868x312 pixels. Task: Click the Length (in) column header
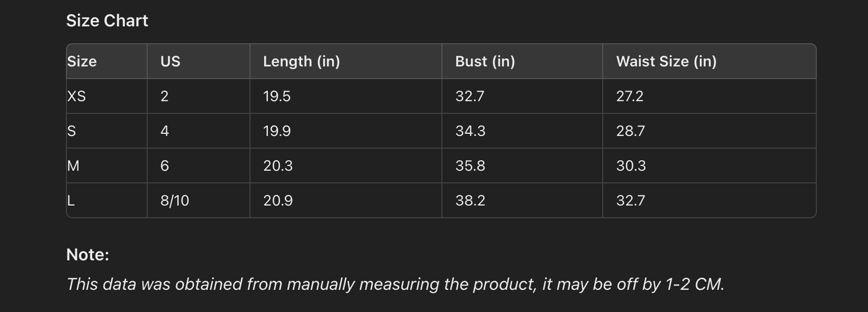coord(302,61)
